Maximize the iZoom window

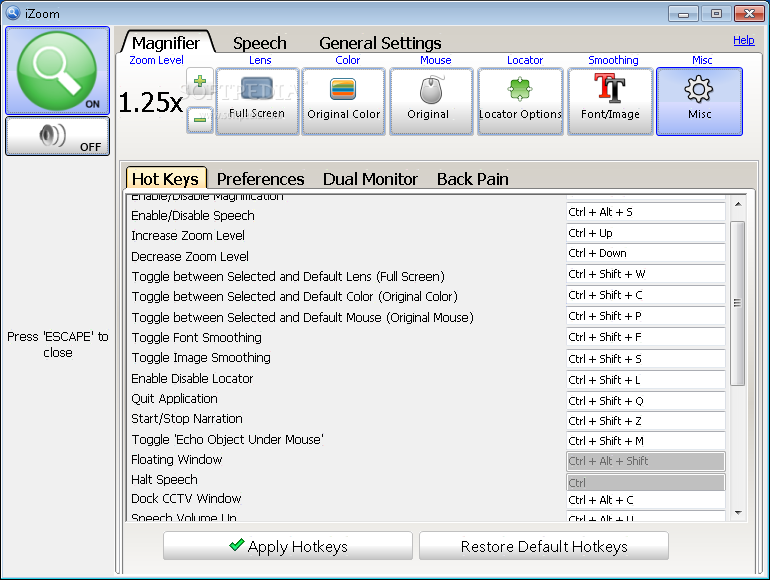pyautogui.click(x=716, y=14)
